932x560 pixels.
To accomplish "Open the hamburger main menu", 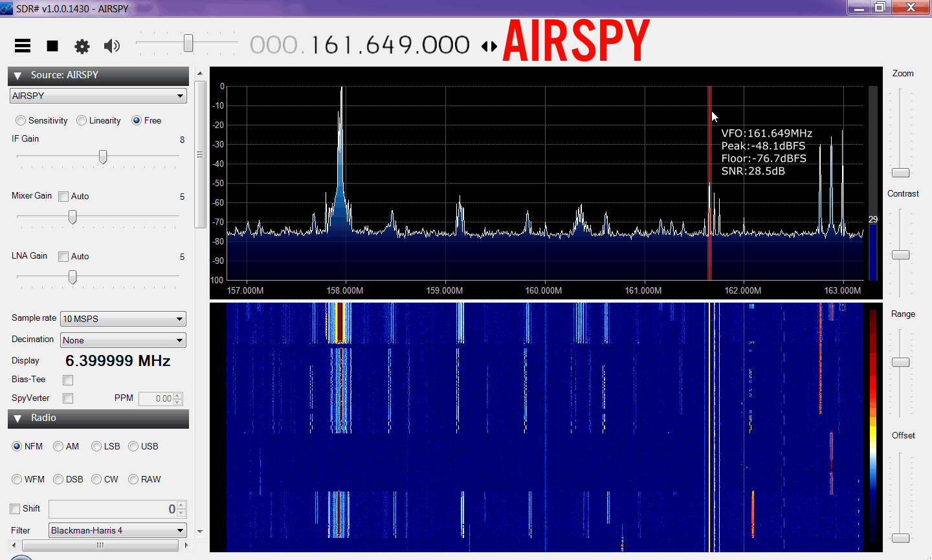I will [23, 45].
